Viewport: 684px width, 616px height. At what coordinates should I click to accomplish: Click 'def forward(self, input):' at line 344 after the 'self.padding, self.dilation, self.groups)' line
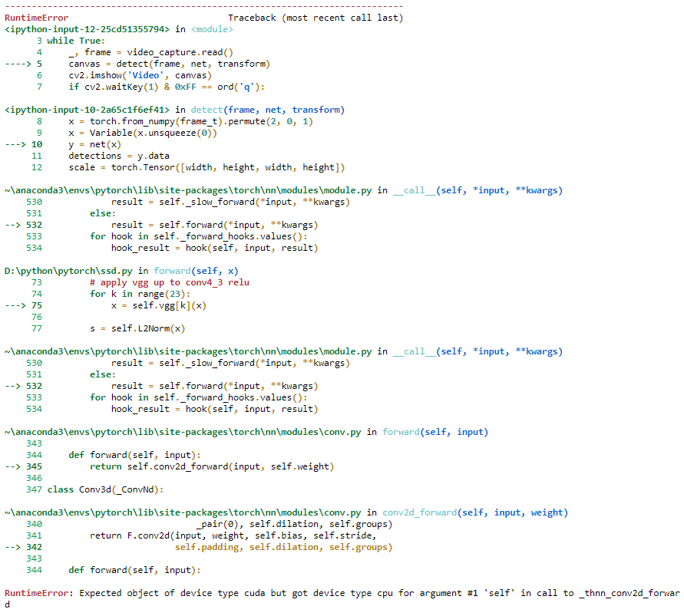click(x=135, y=570)
